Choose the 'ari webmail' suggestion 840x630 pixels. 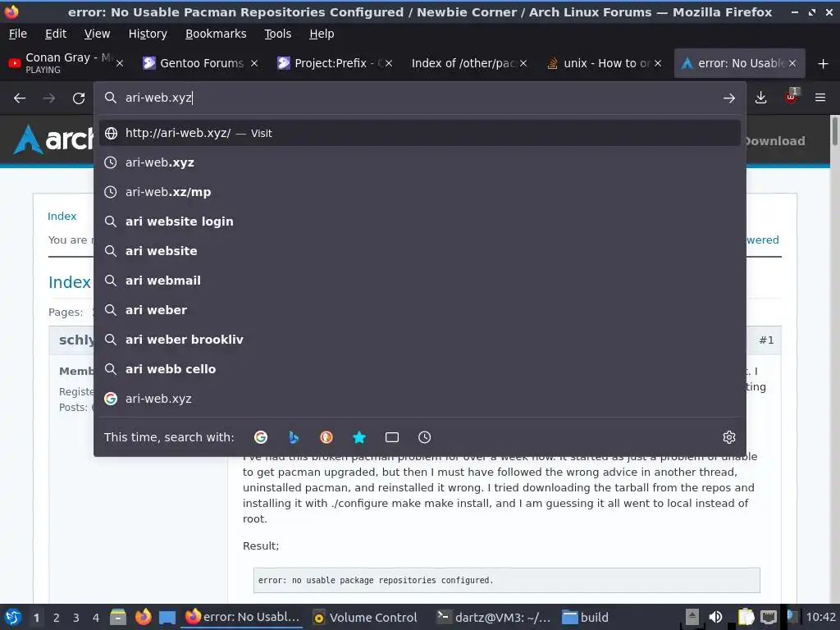(420, 281)
